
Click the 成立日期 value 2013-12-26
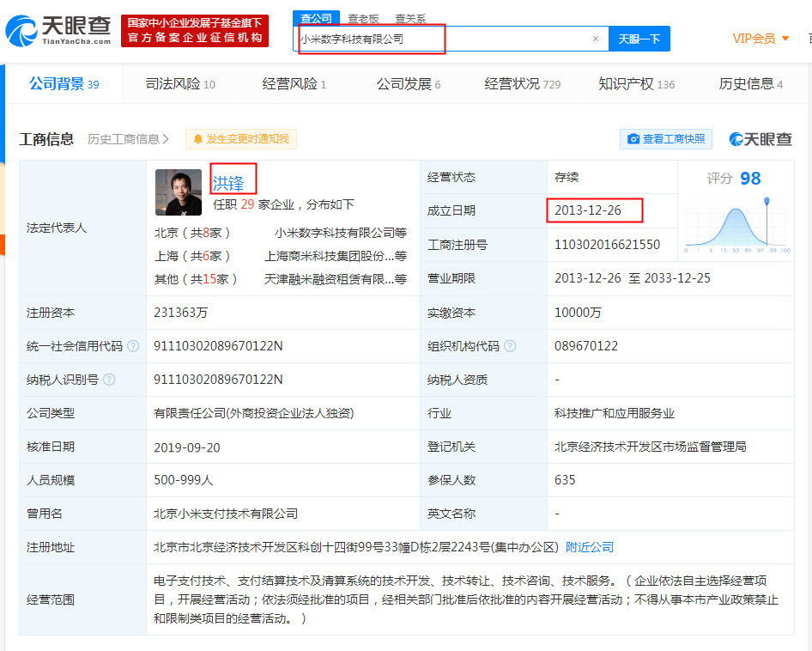pyautogui.click(x=588, y=210)
